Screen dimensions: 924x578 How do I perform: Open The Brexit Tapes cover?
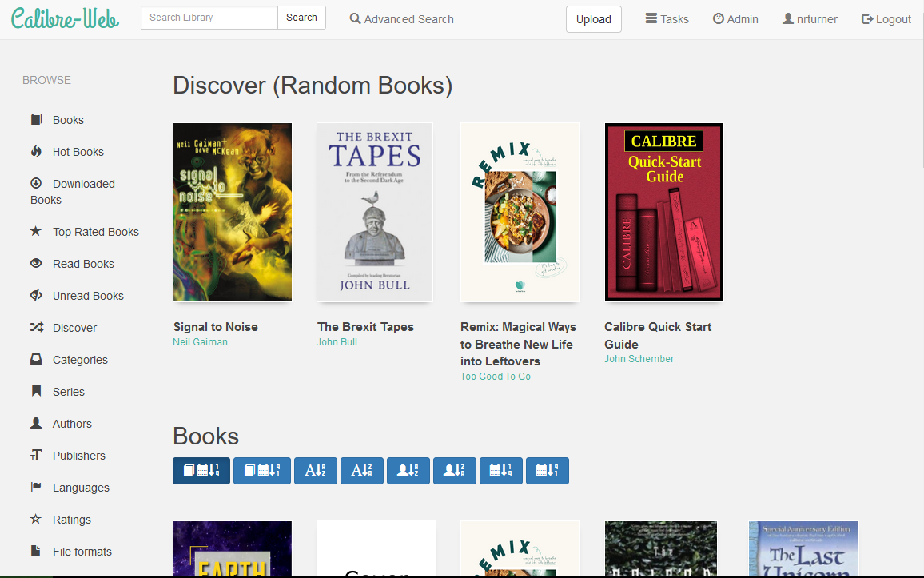pyautogui.click(x=374, y=212)
